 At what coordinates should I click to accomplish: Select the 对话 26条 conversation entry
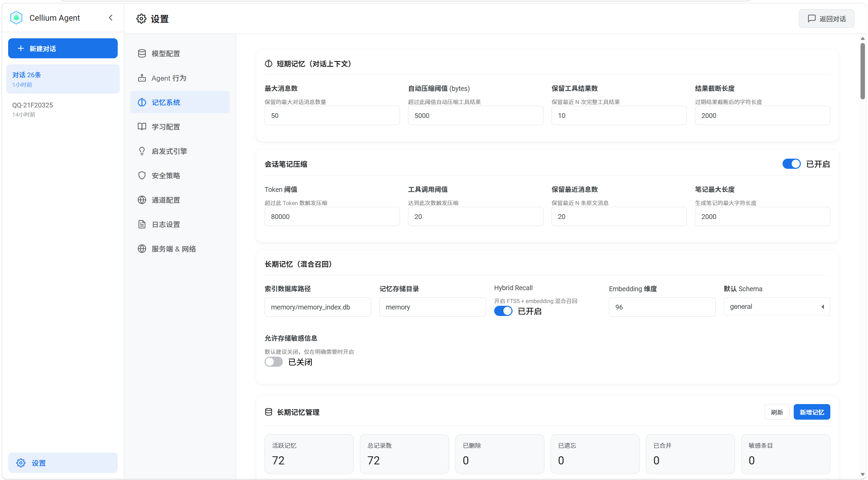pos(63,79)
